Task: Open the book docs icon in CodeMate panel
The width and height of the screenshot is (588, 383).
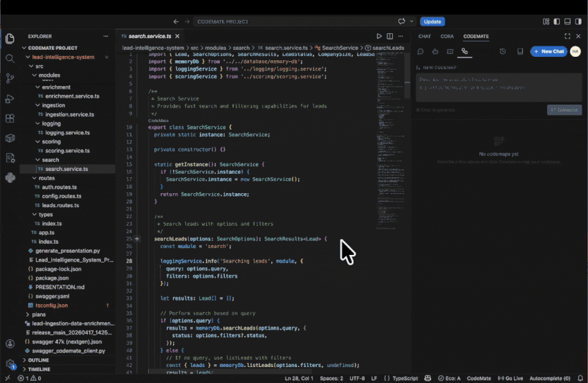Action: (520, 51)
